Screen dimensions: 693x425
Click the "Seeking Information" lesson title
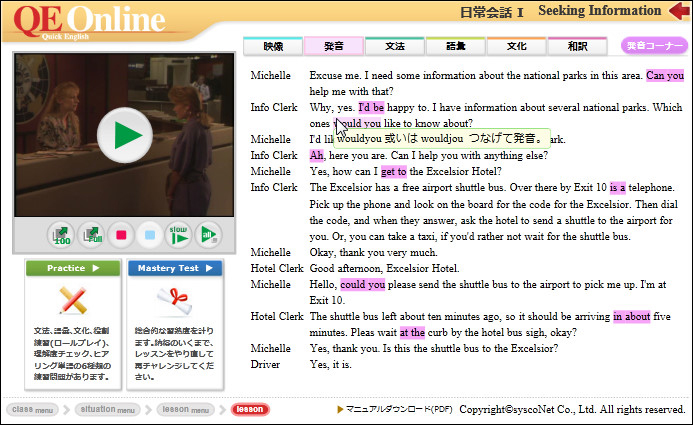[599, 11]
